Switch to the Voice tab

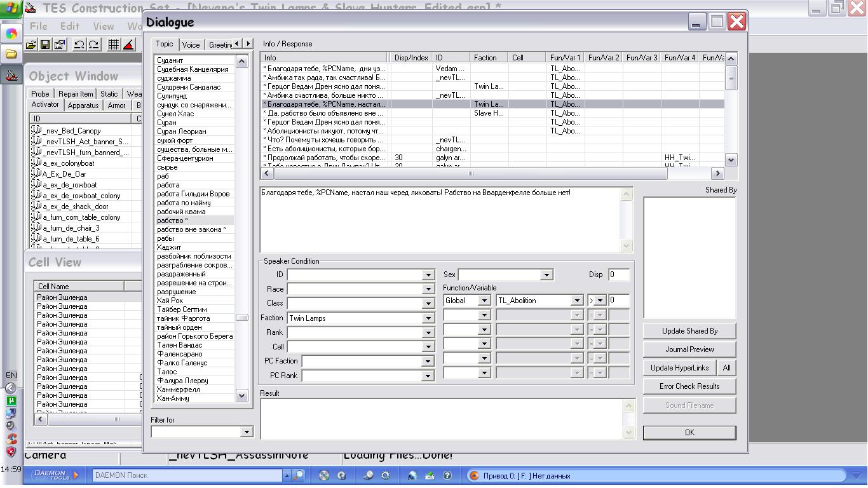pos(191,45)
